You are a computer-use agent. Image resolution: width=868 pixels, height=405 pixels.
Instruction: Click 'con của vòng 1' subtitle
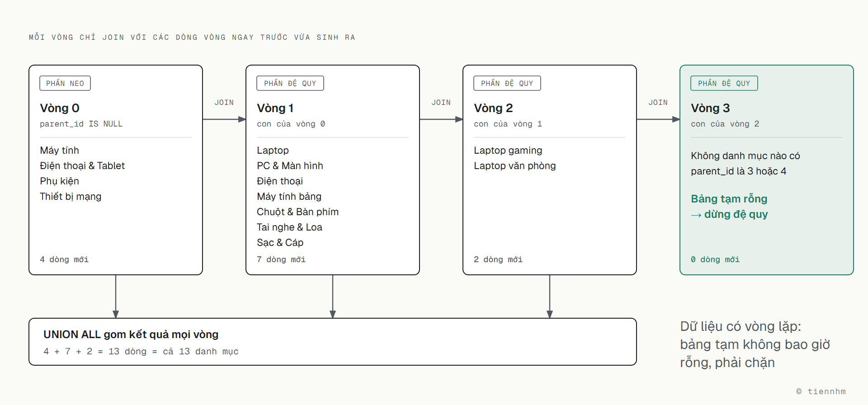pyautogui.click(x=508, y=124)
